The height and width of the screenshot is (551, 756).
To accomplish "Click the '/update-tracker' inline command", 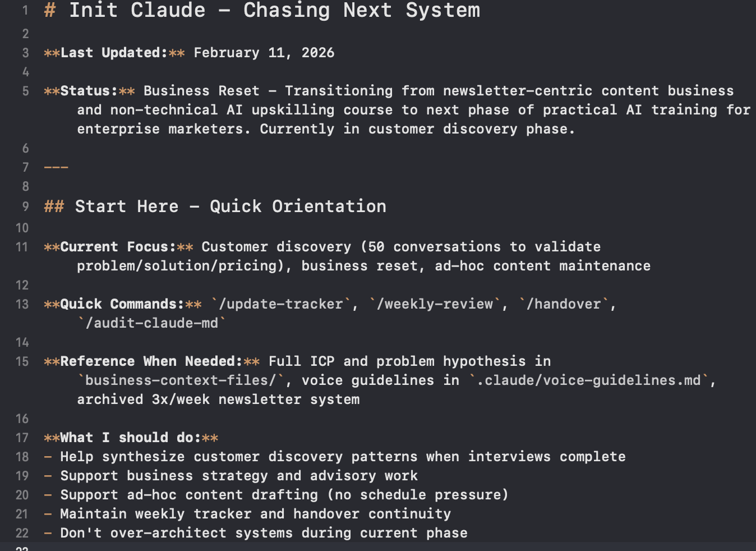I will coord(281,304).
